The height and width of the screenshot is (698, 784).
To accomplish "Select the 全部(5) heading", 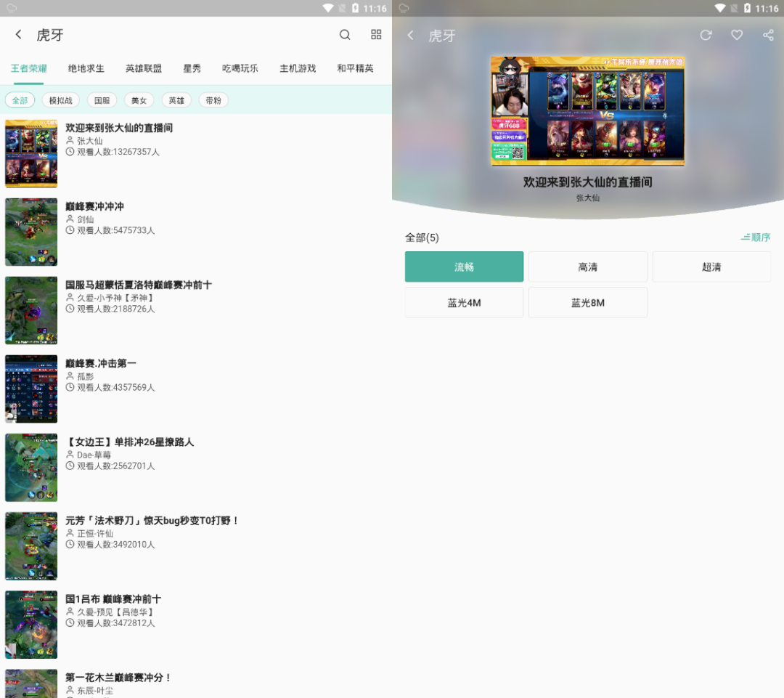I will point(422,238).
